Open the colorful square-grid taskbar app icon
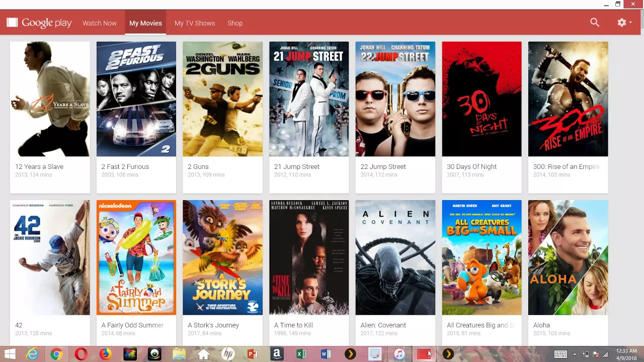This screenshot has height=362, width=644. [130, 354]
